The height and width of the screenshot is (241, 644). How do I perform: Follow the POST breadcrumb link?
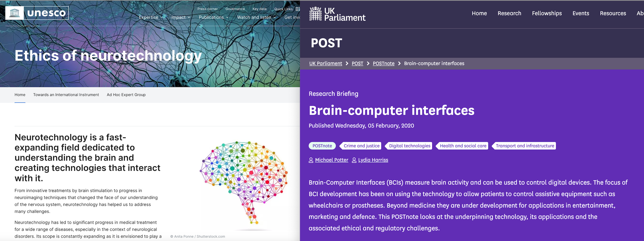357,63
